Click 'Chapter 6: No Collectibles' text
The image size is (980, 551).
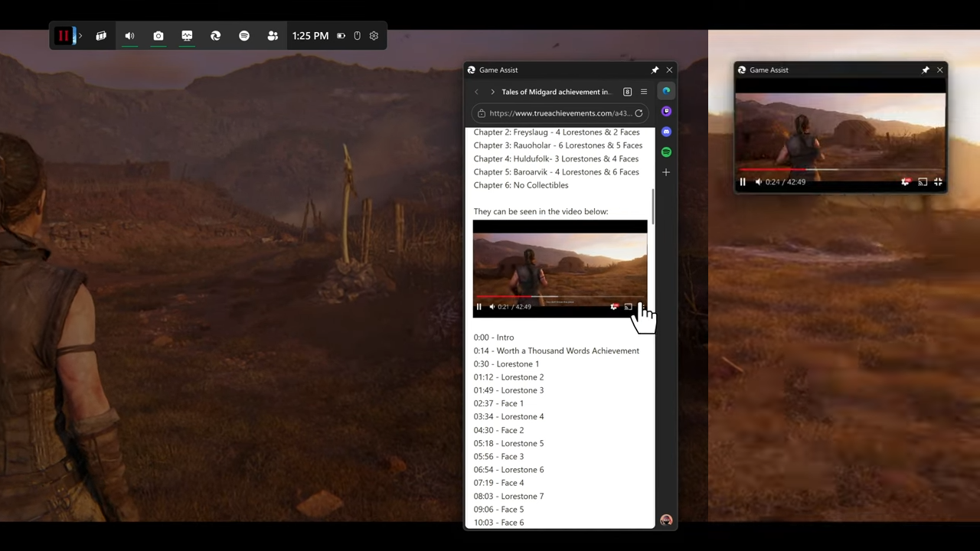point(521,185)
